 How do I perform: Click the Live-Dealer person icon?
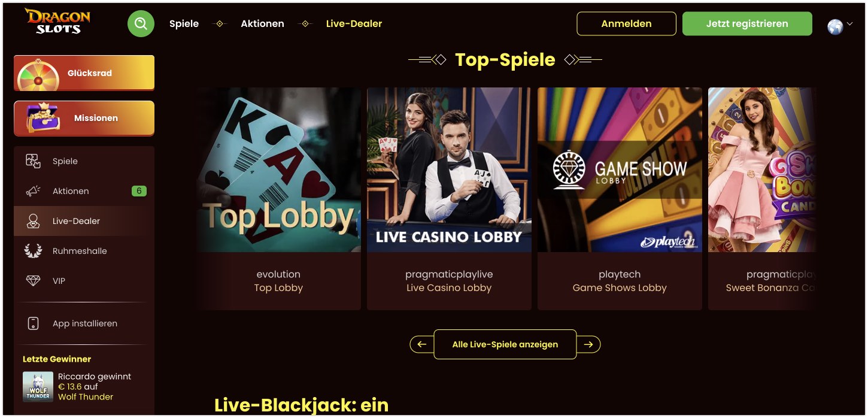point(33,221)
